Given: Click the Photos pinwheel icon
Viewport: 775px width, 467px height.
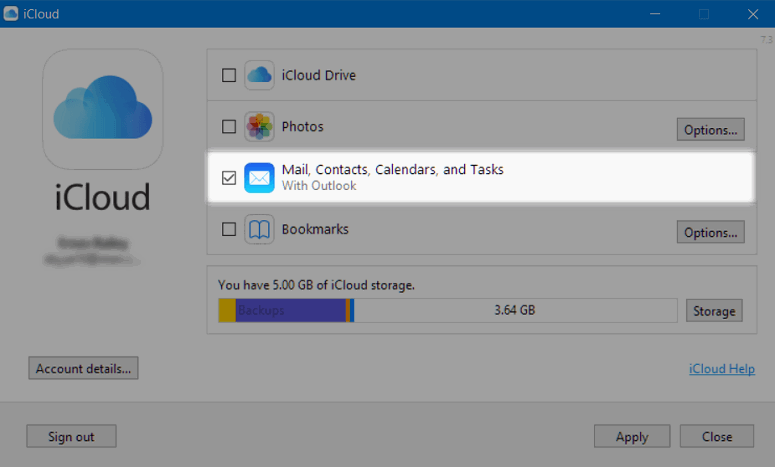Looking at the screenshot, I should (x=260, y=127).
